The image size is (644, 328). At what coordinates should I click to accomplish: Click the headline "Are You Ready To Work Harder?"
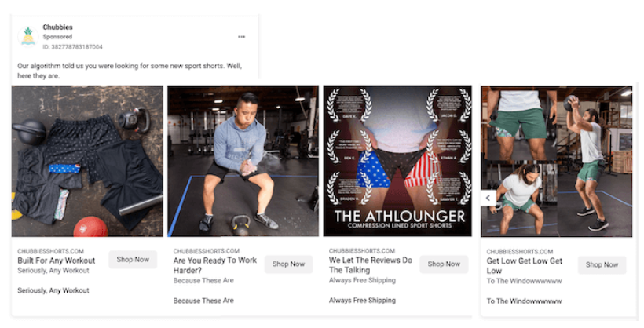tap(215, 265)
